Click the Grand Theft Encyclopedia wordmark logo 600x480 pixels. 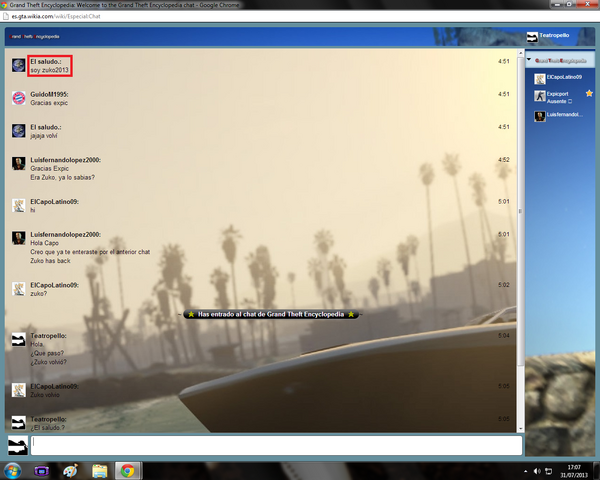34,37
